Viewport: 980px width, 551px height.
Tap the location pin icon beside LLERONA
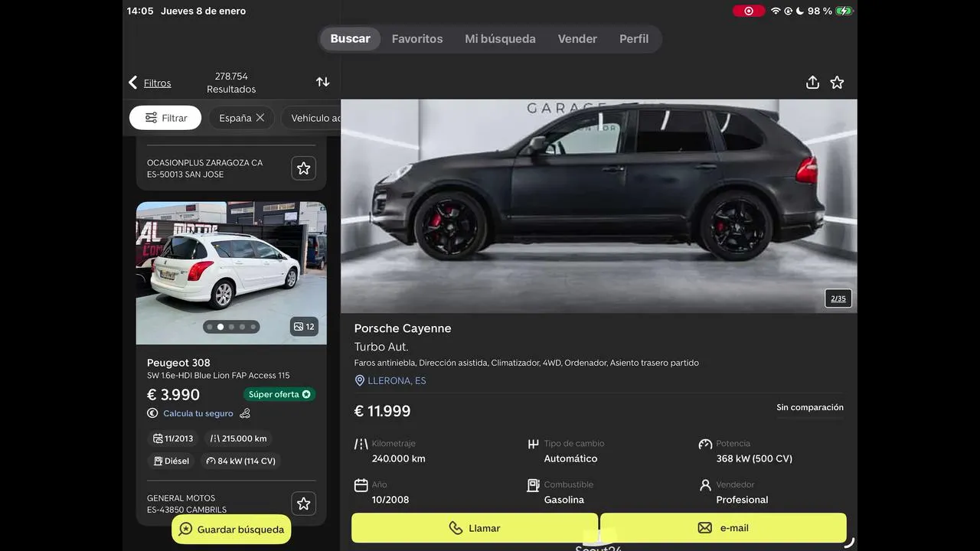click(360, 380)
